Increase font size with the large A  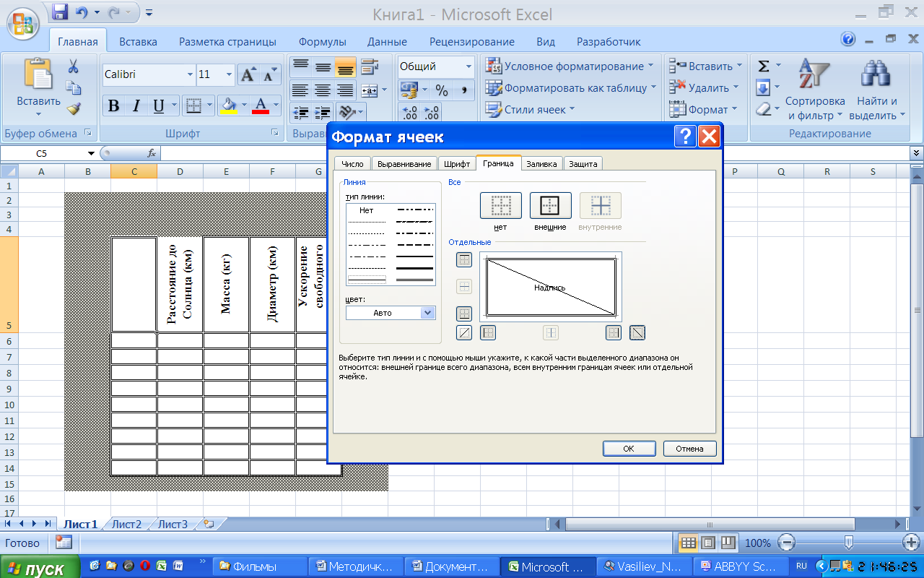[248, 74]
